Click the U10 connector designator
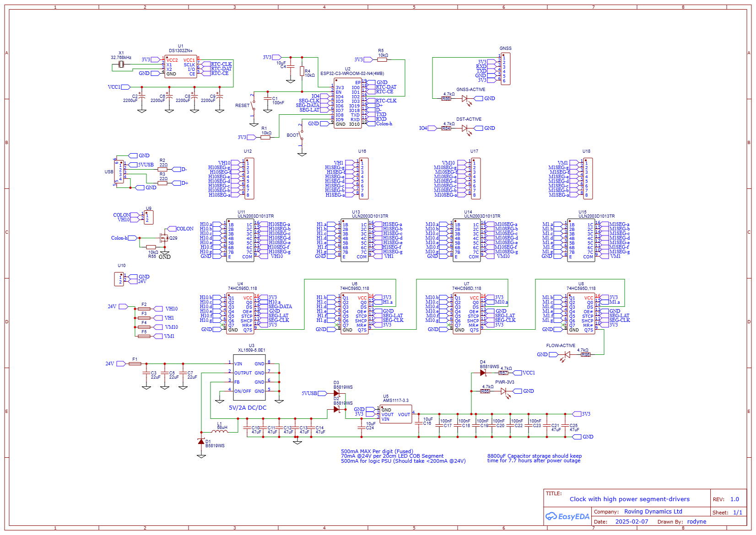 pos(121,266)
